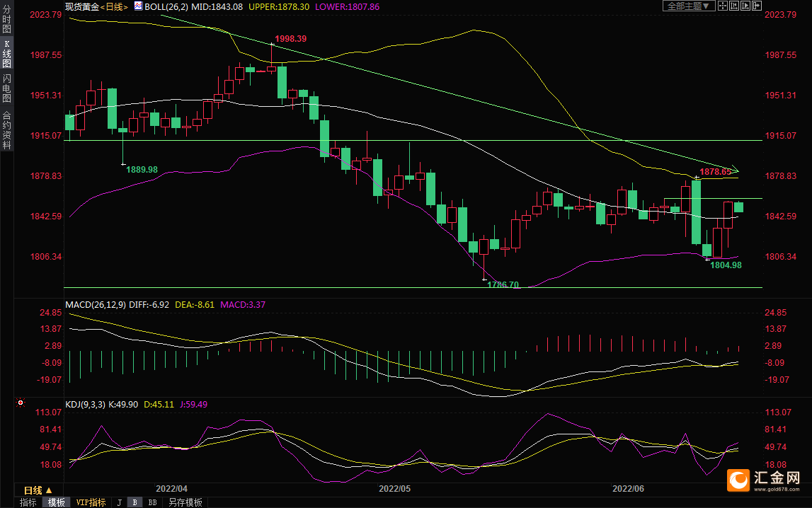Click the BOLL indicator chart icon
Viewport: 812px width, 508px height.
click(x=138, y=6)
